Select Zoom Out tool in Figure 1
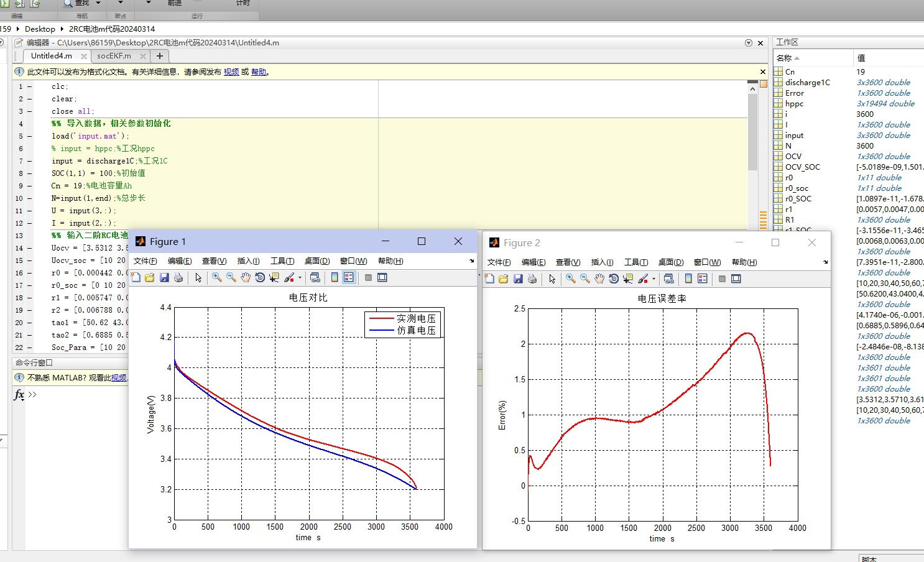 pyautogui.click(x=231, y=277)
